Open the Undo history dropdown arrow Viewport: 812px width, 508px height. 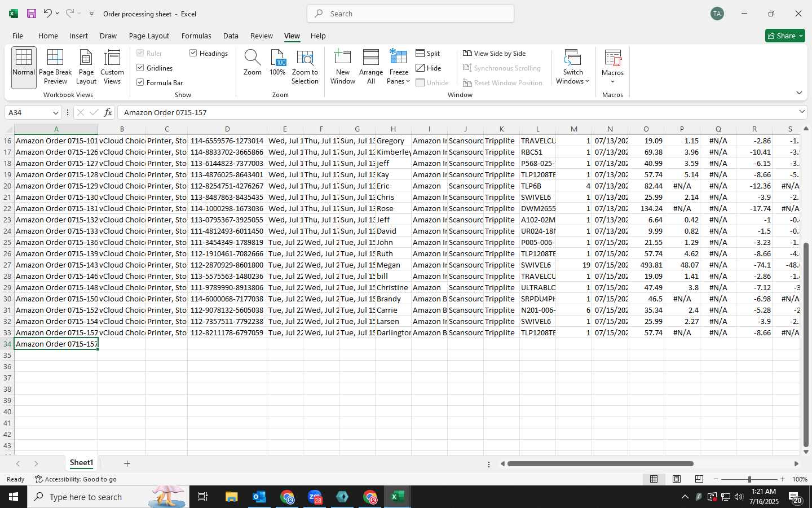pos(57,14)
